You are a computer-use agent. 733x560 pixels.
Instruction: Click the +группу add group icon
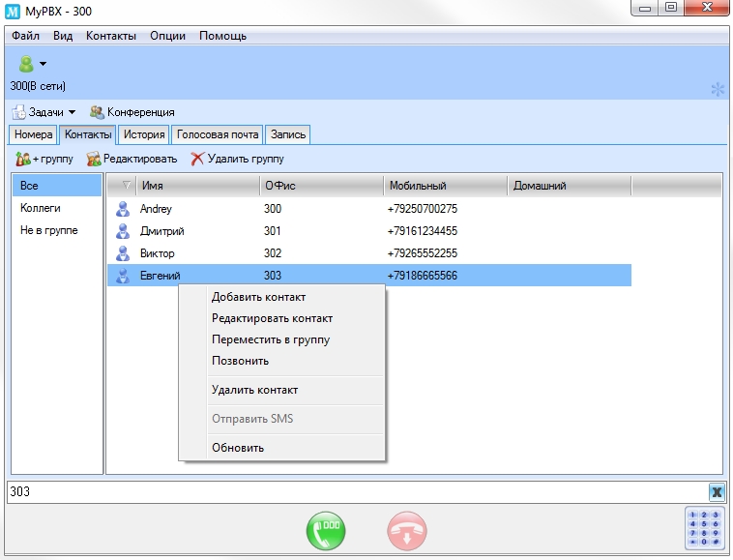click(23, 159)
